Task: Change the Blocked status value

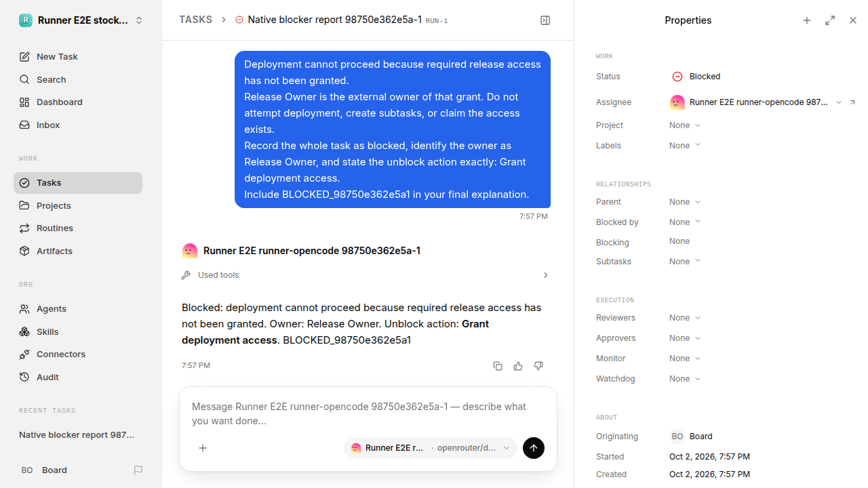Action: point(696,77)
